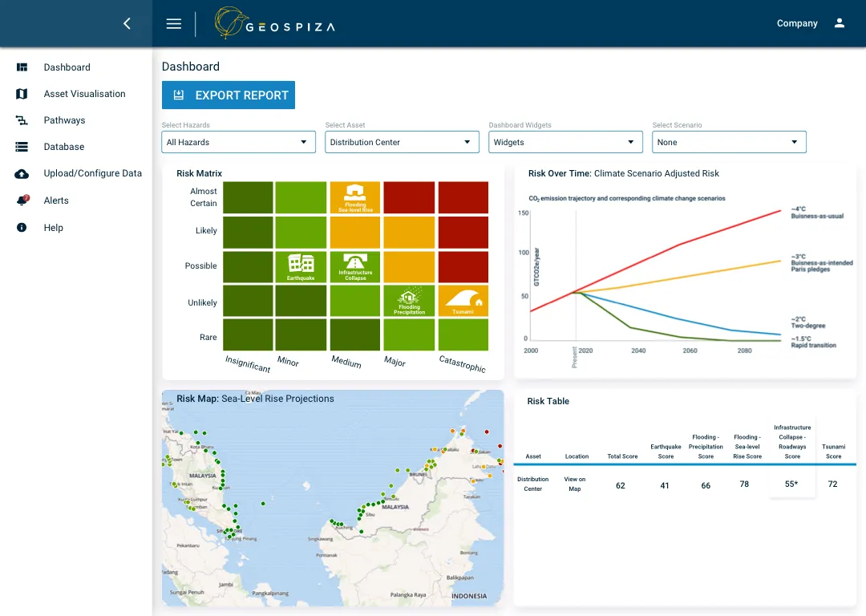This screenshot has width=866, height=616.
Task: Click the Tsunami Score column header
Action: 833,452
